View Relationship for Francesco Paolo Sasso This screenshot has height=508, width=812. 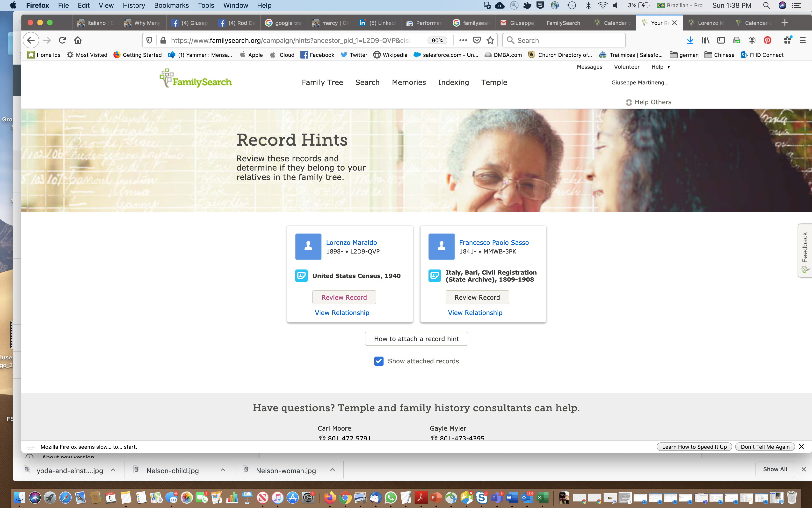pyautogui.click(x=475, y=313)
